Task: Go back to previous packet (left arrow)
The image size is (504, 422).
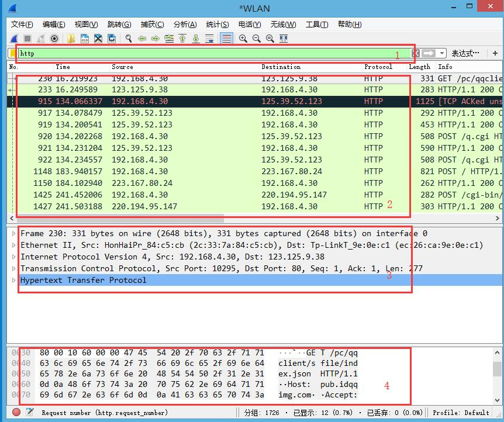Action: (142, 39)
